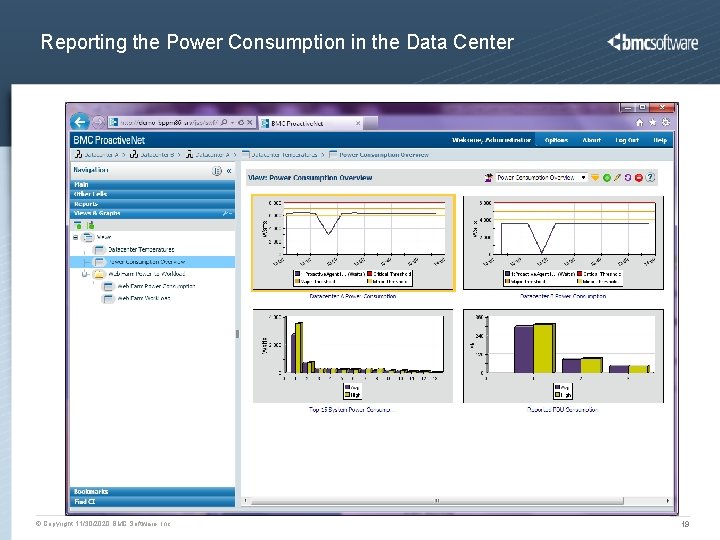Viewport: 720px width, 540px height.
Task: Click red Critical Threshold swatch, Datacenter A legend
Action: [370, 274]
